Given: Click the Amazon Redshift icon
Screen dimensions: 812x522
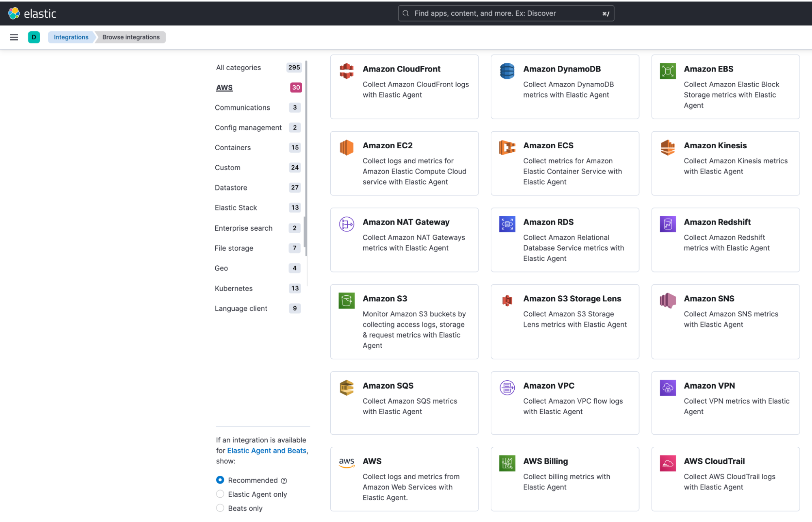Looking at the screenshot, I should coord(667,224).
